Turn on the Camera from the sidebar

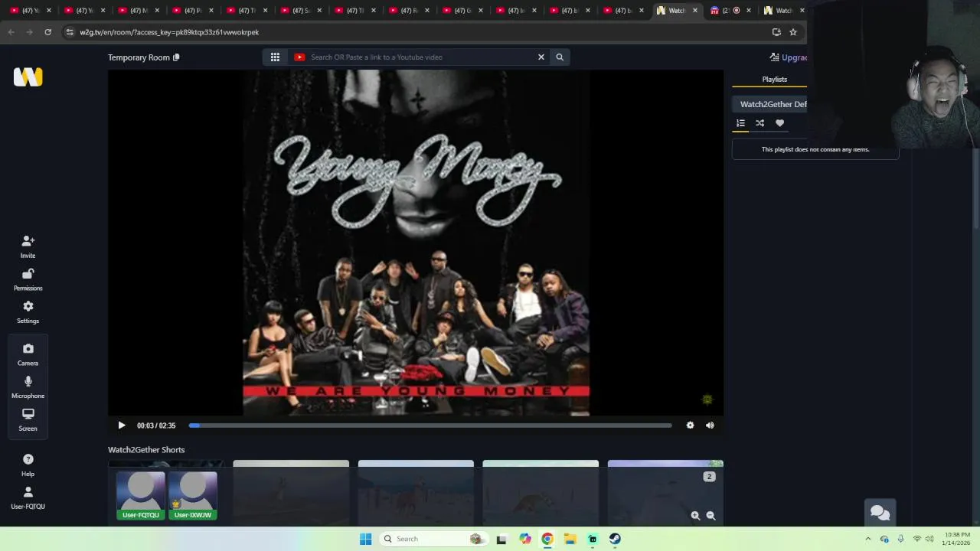pyautogui.click(x=28, y=354)
